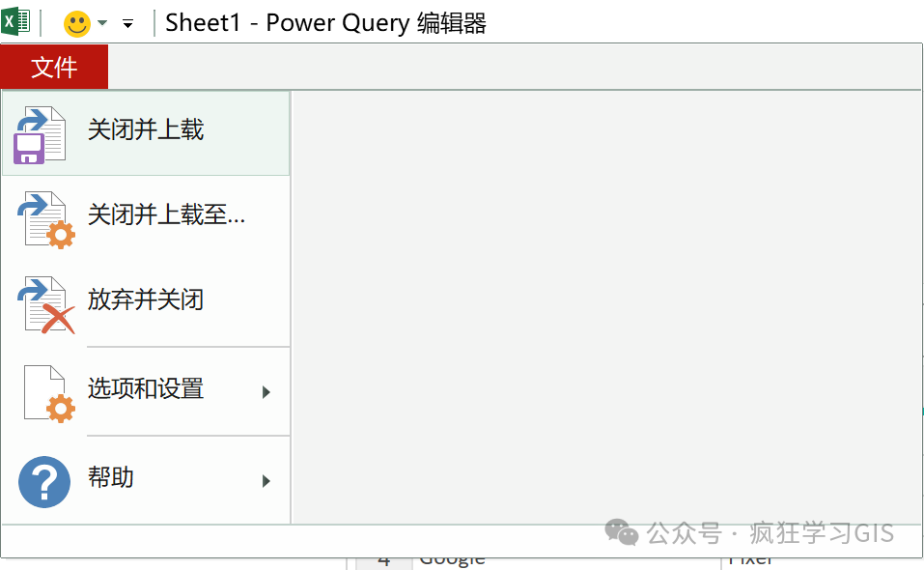Select 关闭并上载 menu entry
The height and width of the screenshot is (570, 924).
coord(146,132)
